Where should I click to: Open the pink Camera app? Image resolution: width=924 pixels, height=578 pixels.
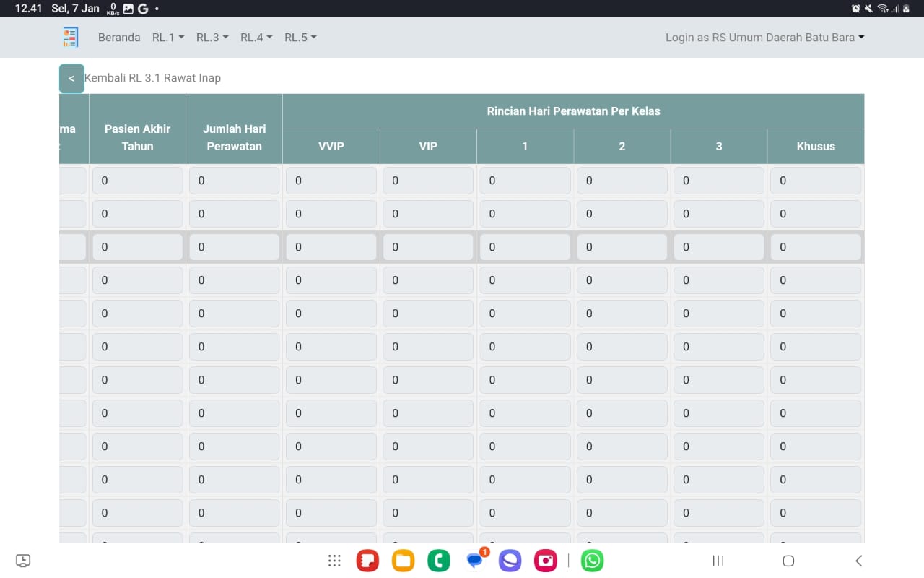(546, 561)
